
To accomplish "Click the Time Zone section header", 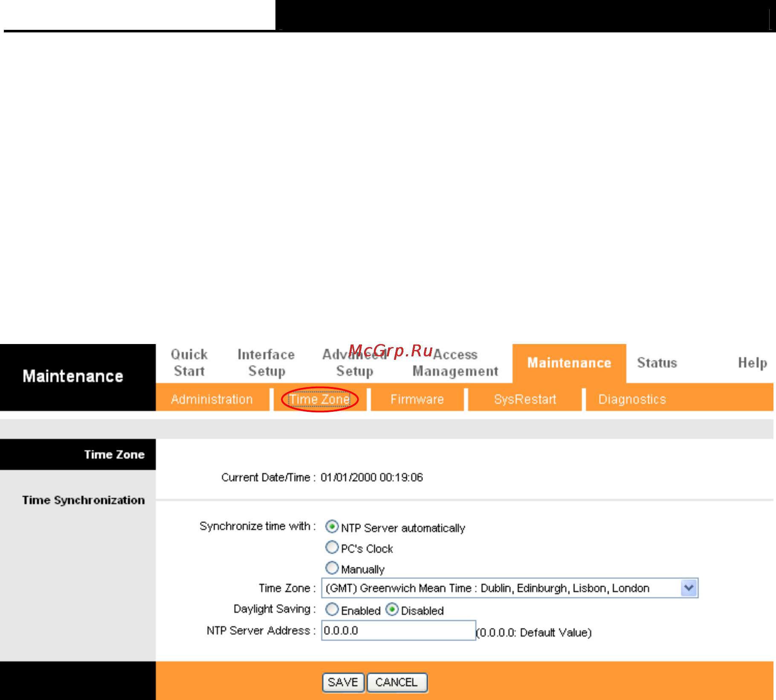I will click(x=114, y=454).
